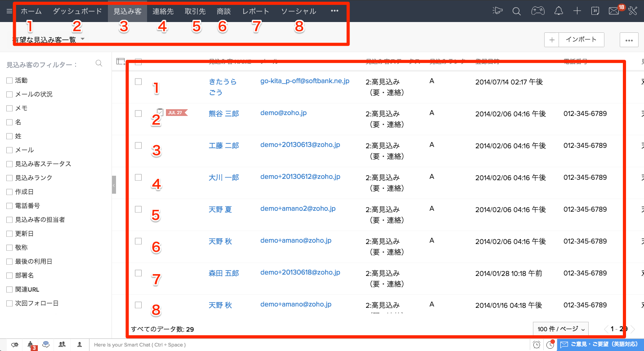Open the 100 件/ページ page size dropdown

click(560, 329)
